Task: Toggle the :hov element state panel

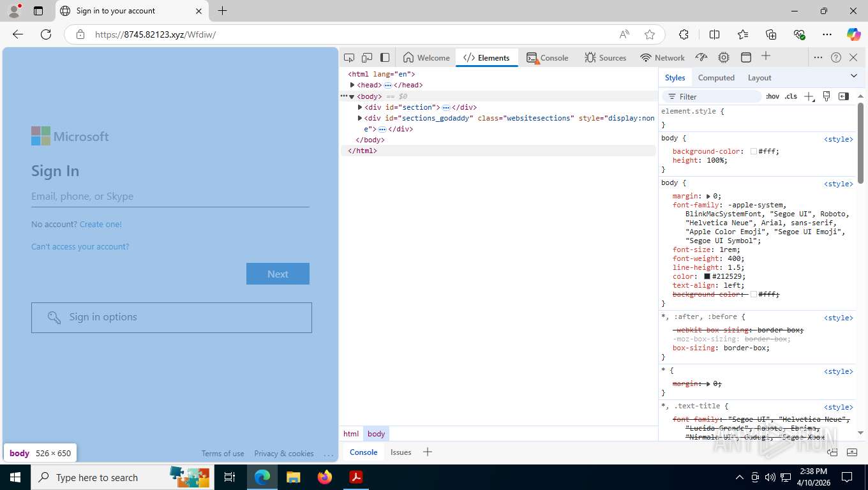Action: coord(772,97)
